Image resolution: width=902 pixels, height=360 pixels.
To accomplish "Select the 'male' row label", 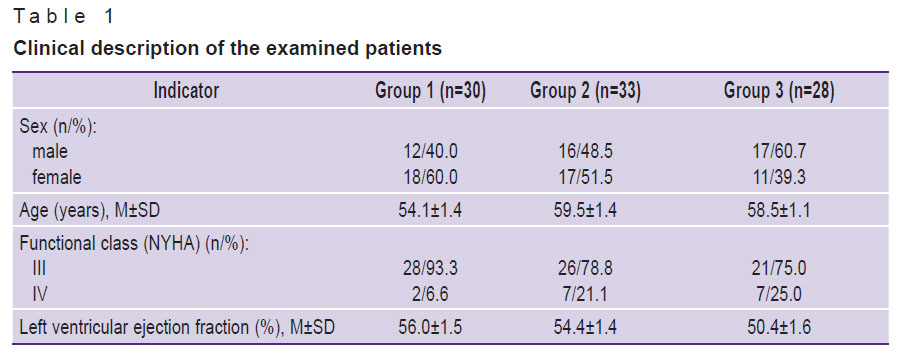I will [x=49, y=152].
